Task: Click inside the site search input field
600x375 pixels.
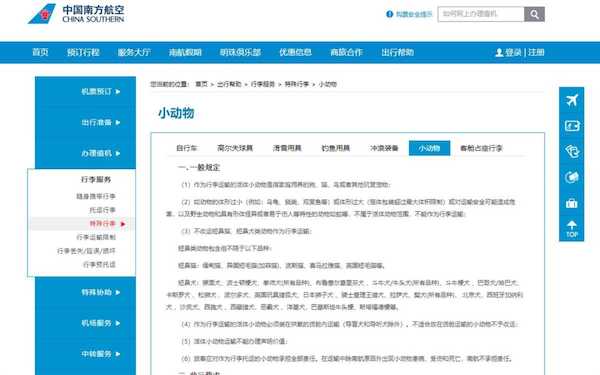Action: [x=481, y=14]
